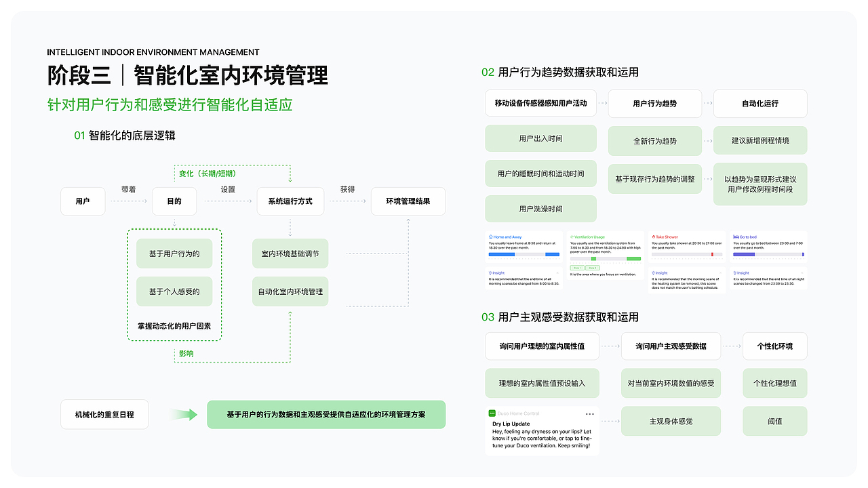Select the bed icon on Go to bed card
This screenshot has width=868, height=488.
(x=736, y=237)
